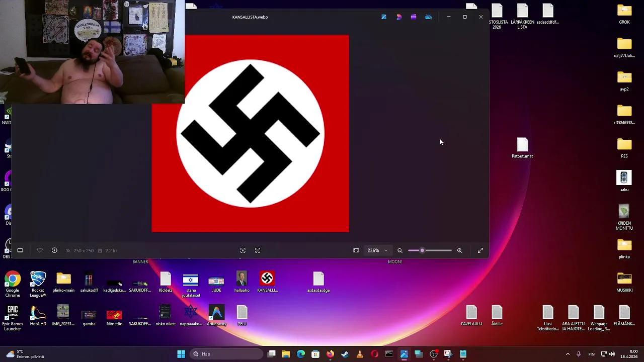The image size is (644, 362).
Task: Select the GROK folder on desktop
Action: 624,14
